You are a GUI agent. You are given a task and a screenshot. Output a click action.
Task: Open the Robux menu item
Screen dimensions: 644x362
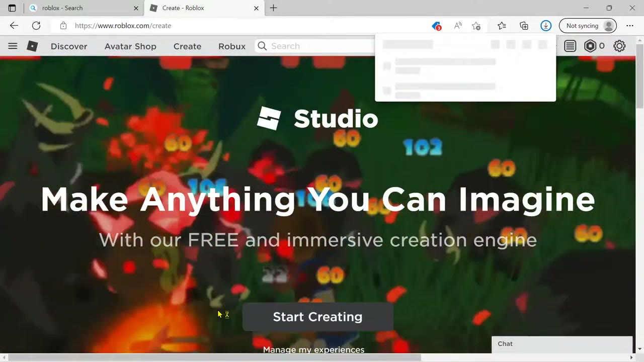pyautogui.click(x=232, y=46)
